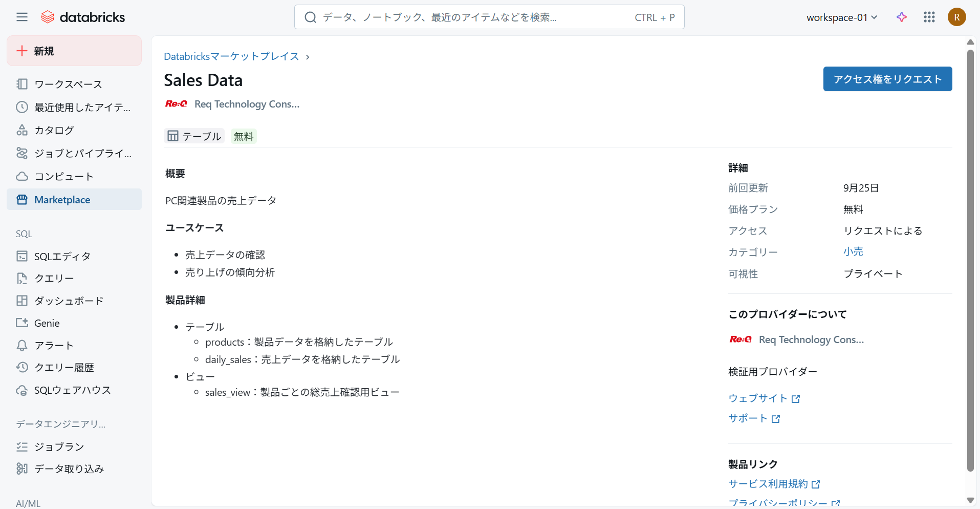
Task: Open Genie in the sidebar
Action: [74, 323]
